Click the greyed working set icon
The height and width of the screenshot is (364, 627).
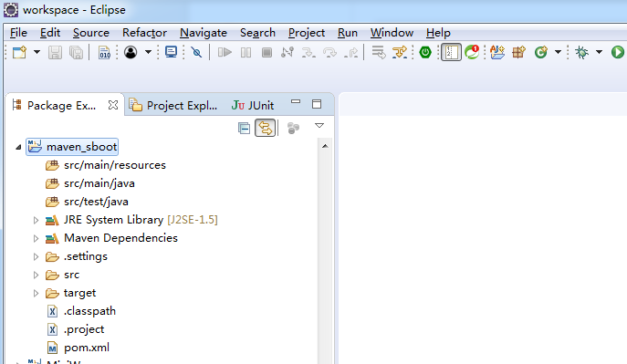point(293,129)
